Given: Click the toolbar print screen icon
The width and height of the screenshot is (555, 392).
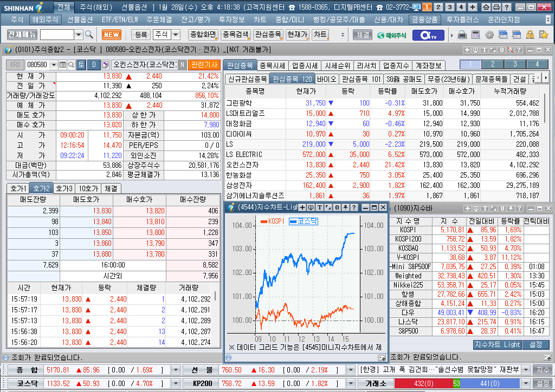Looking at the screenshot, I should tap(462, 35).
